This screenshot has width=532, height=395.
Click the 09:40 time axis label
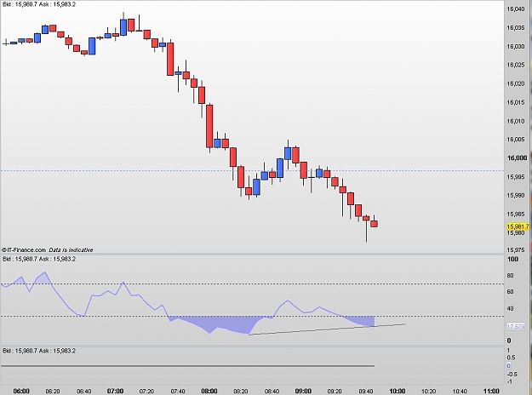click(x=366, y=392)
